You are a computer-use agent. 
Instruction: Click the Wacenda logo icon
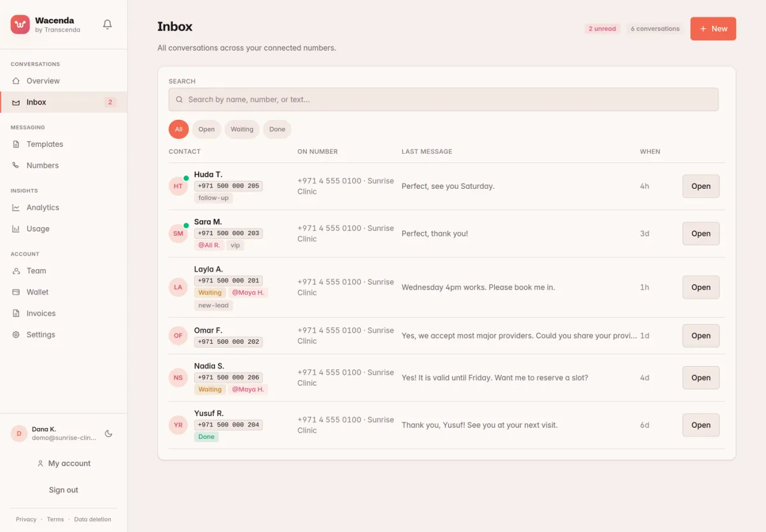tap(20, 25)
